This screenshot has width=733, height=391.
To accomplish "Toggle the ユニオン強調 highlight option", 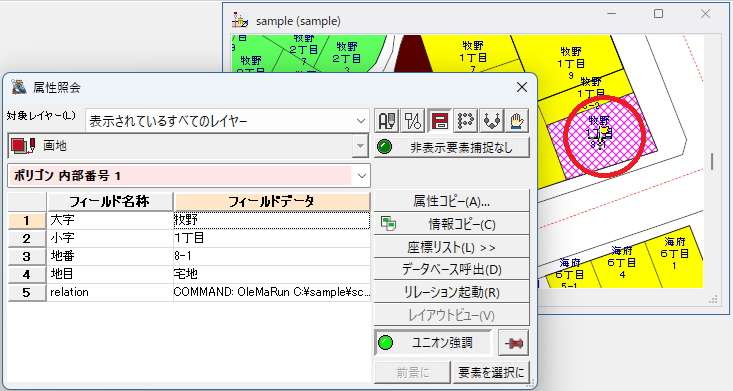I will [x=433, y=343].
